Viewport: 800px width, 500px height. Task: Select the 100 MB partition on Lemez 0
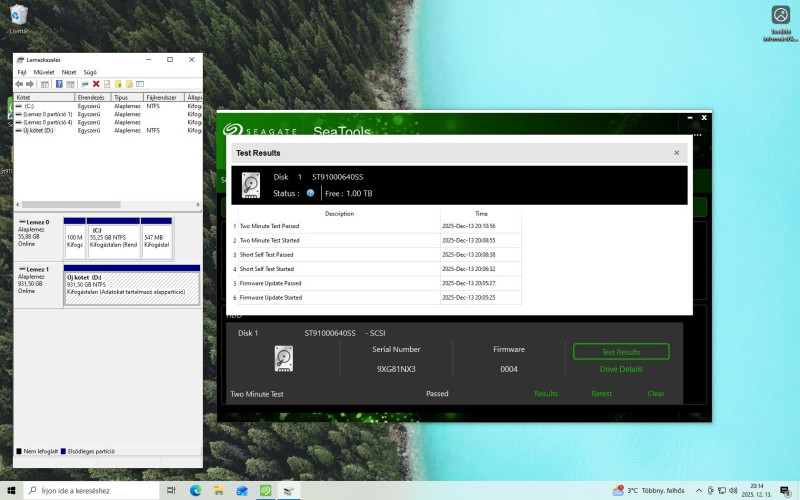pos(74,238)
